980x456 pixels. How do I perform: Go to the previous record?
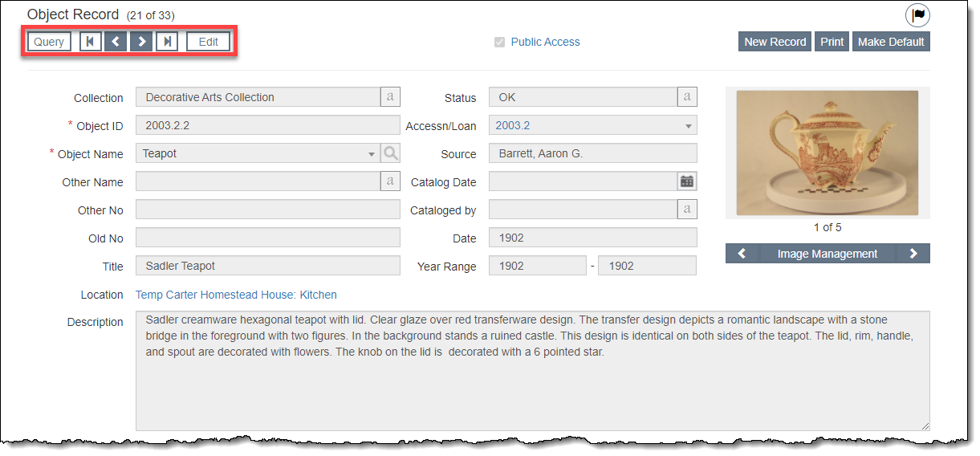116,42
